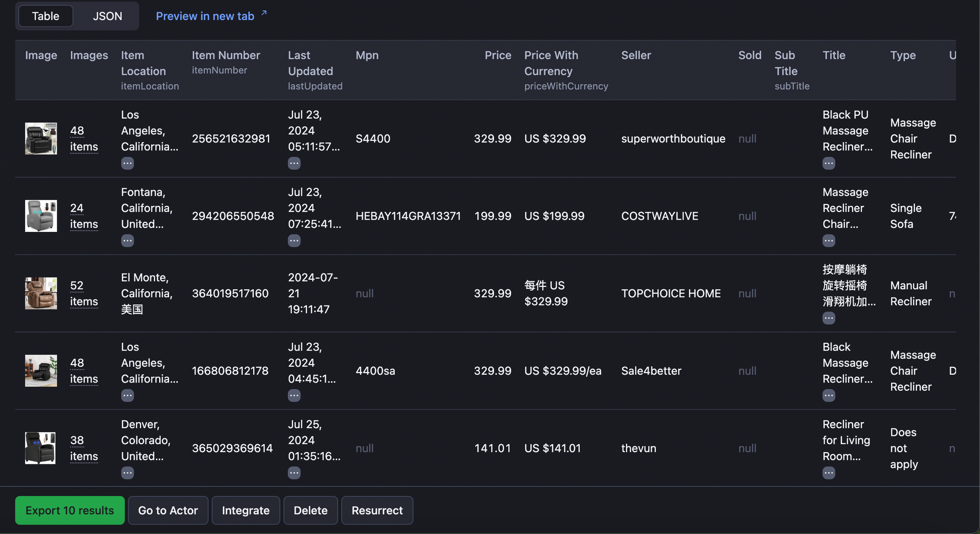Open Preview in new tab
980x534 pixels.
click(x=205, y=16)
